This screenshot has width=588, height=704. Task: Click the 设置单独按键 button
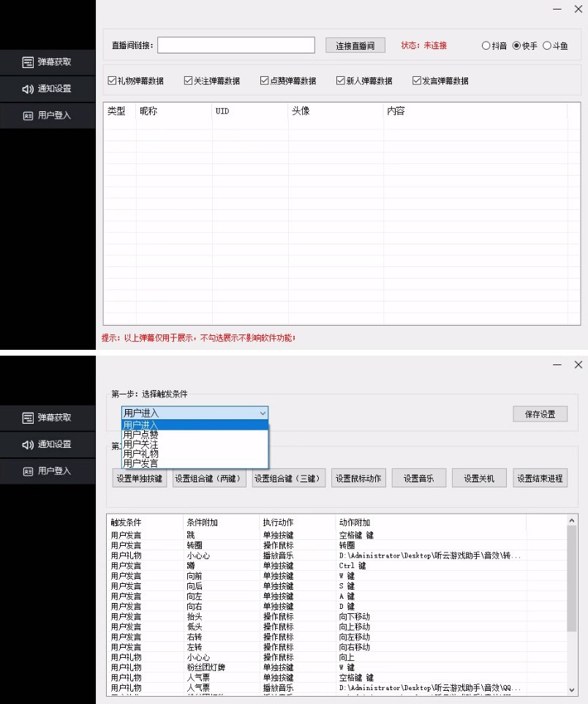(x=139, y=478)
